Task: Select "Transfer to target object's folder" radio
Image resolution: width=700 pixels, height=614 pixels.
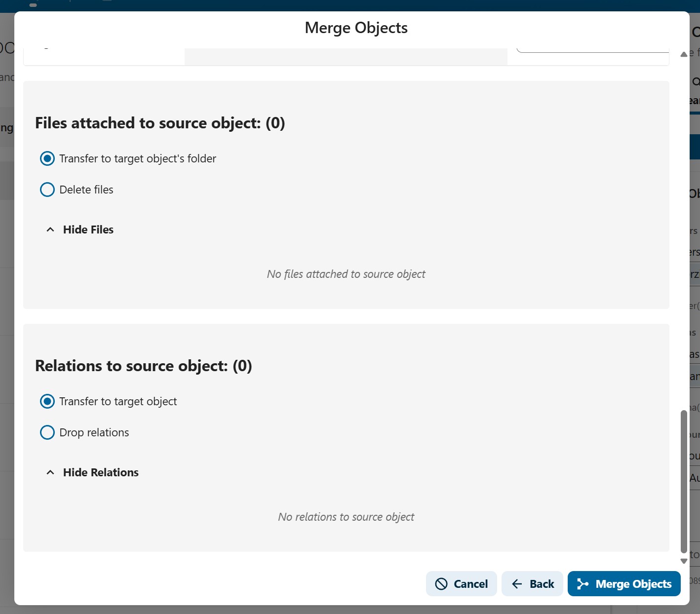Action: pos(47,159)
